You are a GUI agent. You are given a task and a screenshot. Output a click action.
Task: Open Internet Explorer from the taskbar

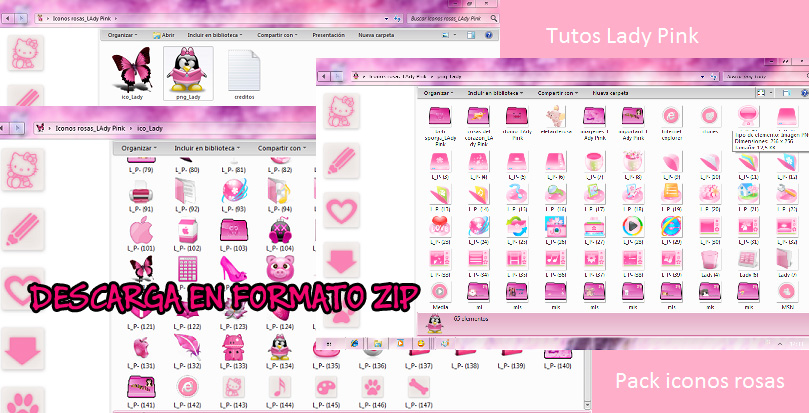[354, 343]
